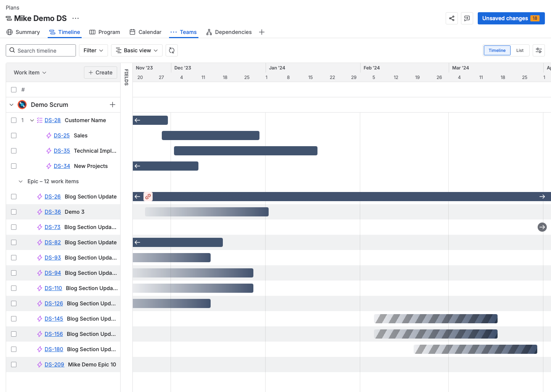This screenshot has height=392, width=551.
Task: Click the Unsaved changes button
Action: pyautogui.click(x=511, y=18)
